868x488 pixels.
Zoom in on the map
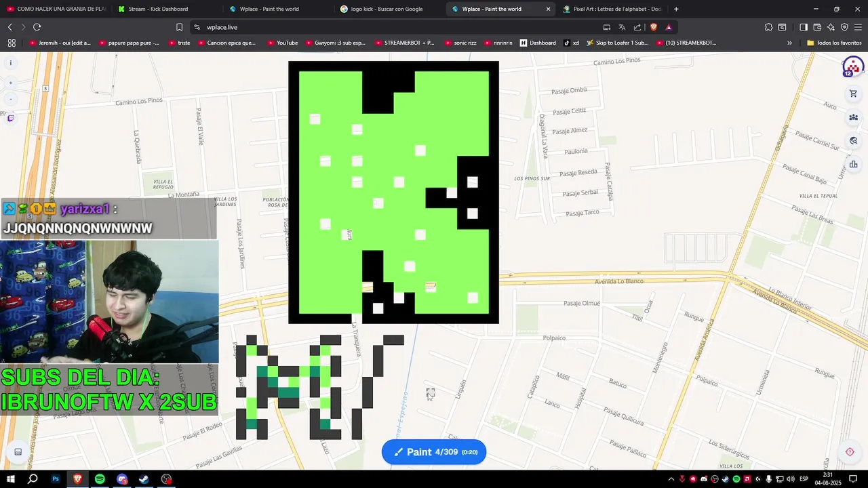tap(10, 83)
